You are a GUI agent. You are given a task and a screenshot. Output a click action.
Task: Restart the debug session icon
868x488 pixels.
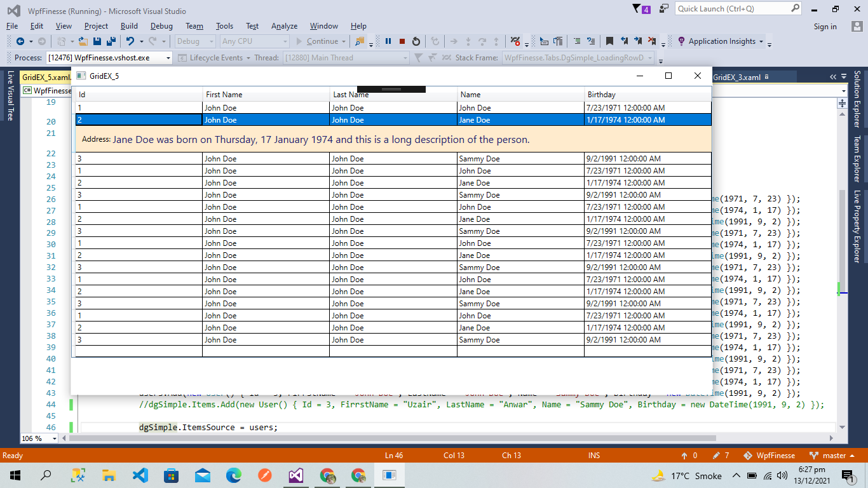[x=416, y=41]
